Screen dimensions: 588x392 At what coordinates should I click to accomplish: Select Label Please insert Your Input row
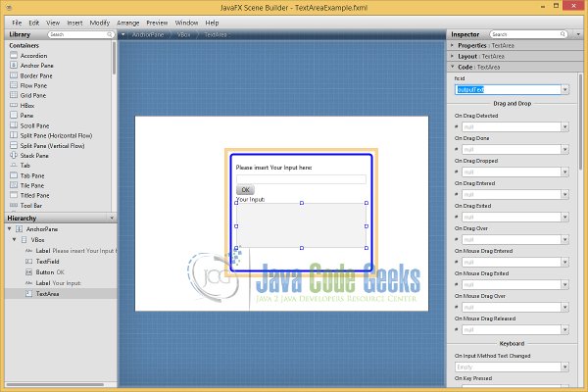click(61, 251)
